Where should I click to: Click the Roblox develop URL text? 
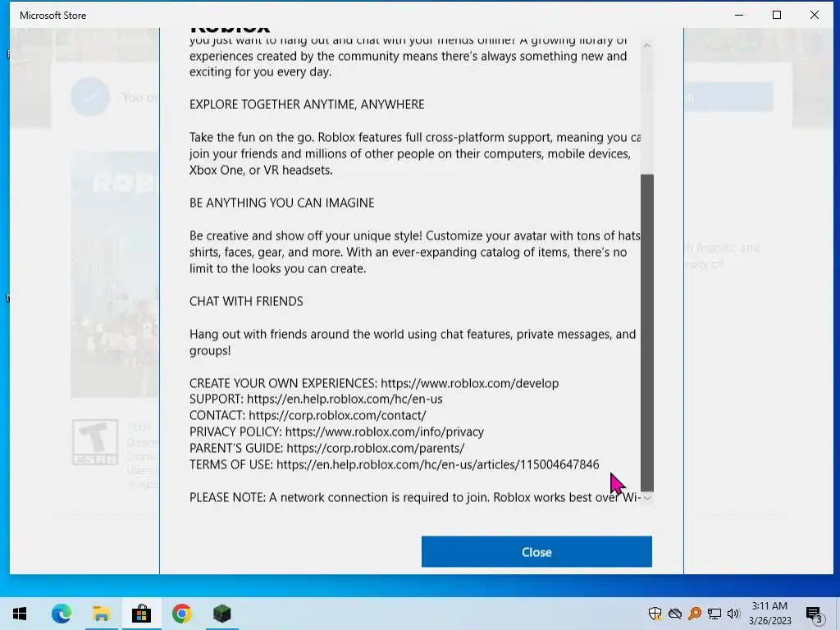coord(469,384)
